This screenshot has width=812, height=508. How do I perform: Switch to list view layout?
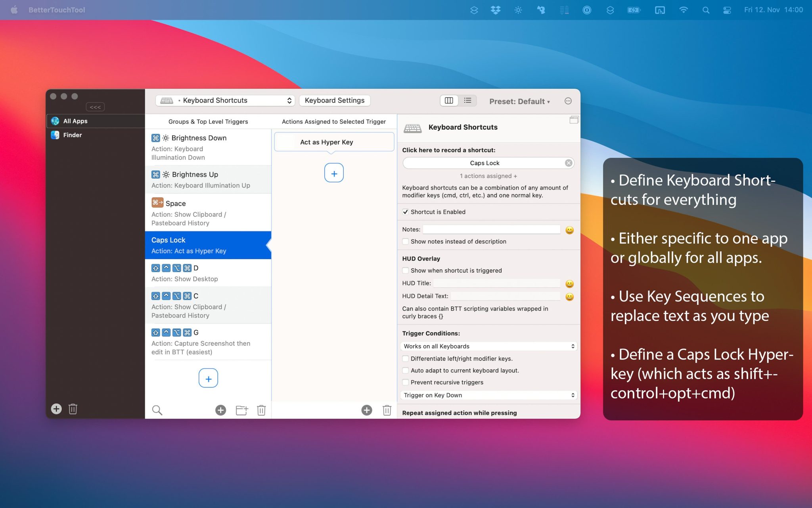coord(467,100)
